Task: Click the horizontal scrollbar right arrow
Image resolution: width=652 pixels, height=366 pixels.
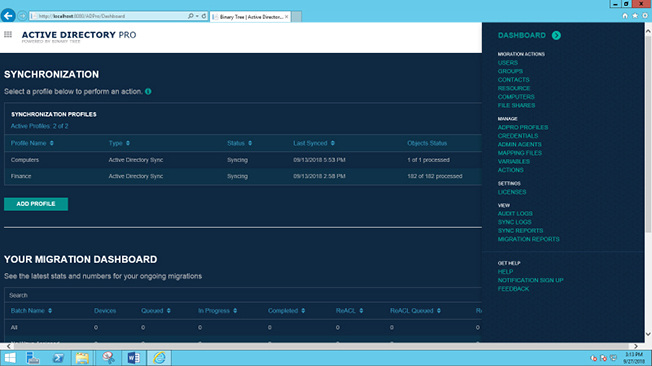Action: click(x=636, y=346)
